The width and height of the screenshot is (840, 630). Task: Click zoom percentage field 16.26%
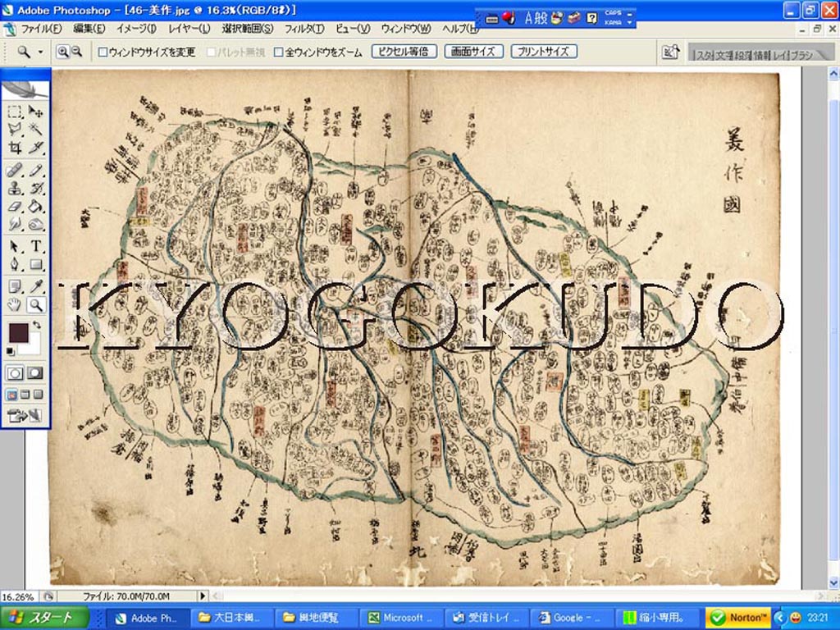pyautogui.click(x=19, y=596)
